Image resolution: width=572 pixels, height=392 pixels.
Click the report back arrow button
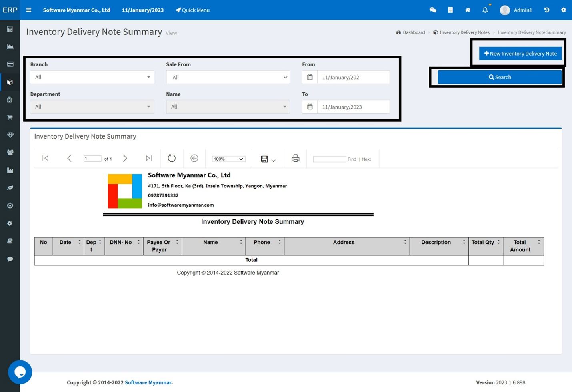pyautogui.click(x=194, y=158)
